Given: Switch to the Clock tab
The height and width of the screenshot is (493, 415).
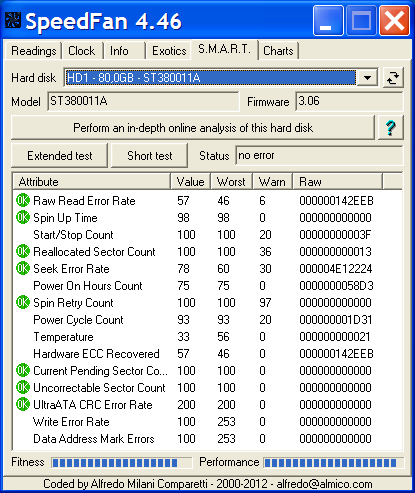Looking at the screenshot, I should [82, 51].
